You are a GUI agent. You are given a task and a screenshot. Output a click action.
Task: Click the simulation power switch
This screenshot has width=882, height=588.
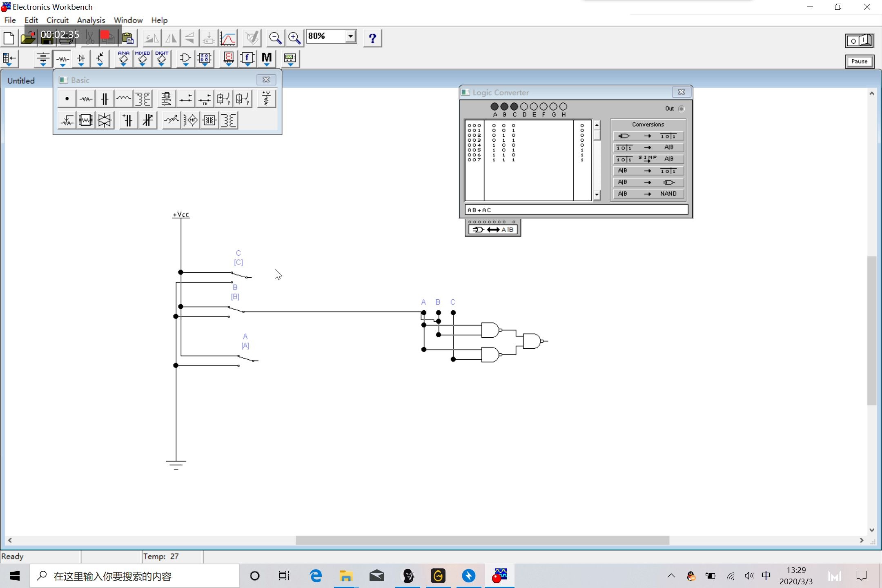click(x=859, y=41)
